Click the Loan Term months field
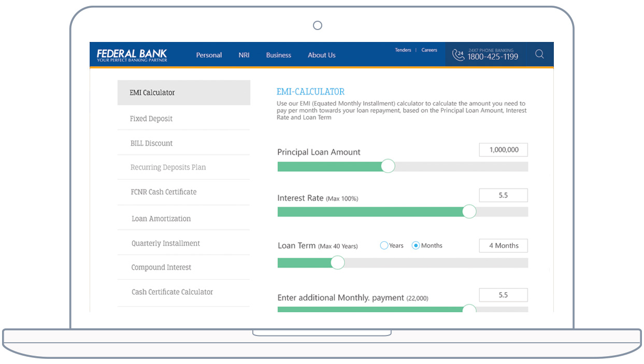Screen dimensions: 644x364 click(503, 245)
